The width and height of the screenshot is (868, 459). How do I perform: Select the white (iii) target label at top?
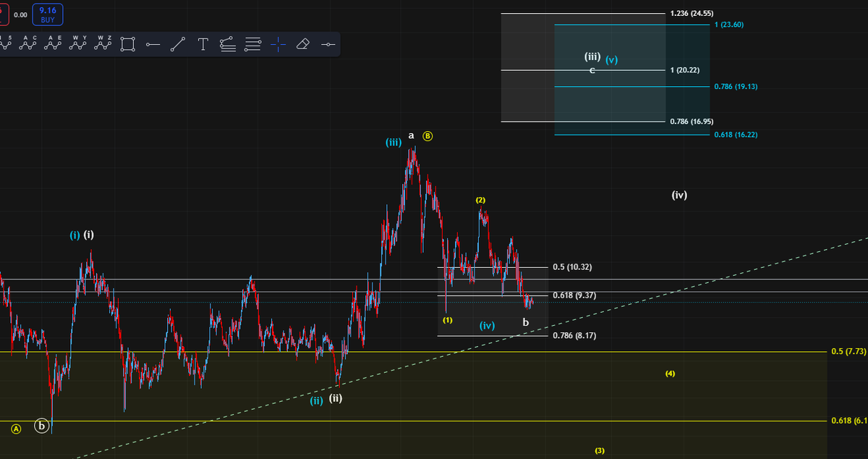pos(592,56)
